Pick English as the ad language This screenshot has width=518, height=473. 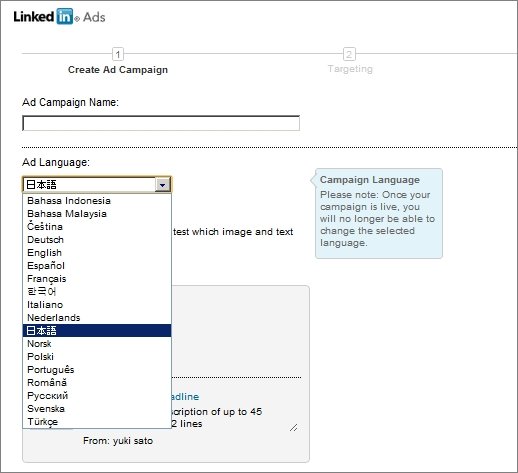click(97, 253)
